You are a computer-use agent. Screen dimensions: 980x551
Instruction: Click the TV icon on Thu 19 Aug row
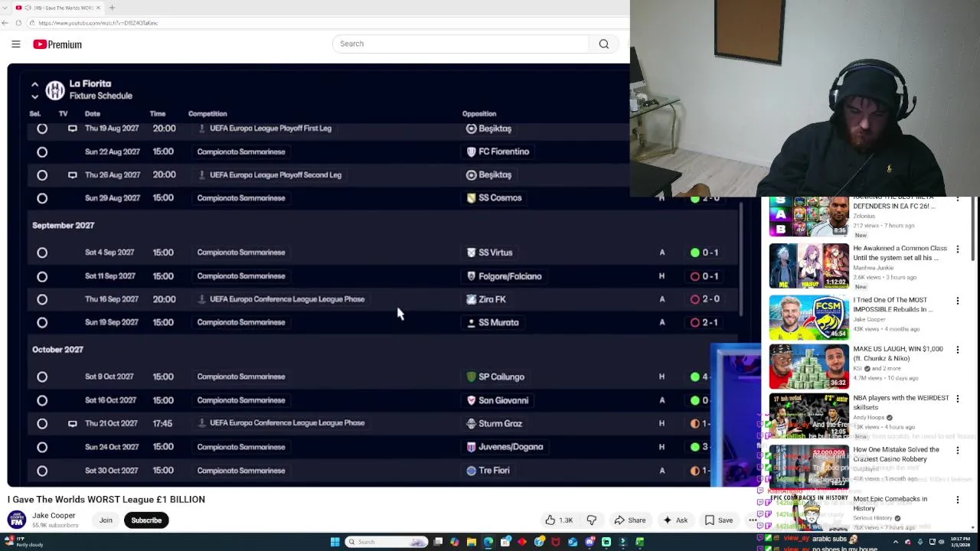pyautogui.click(x=72, y=129)
